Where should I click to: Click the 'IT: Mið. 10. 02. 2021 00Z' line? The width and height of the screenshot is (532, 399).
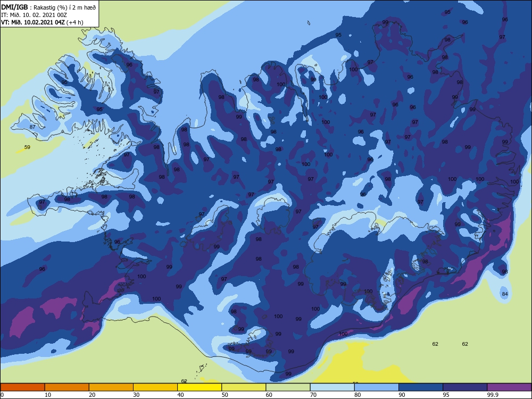point(34,15)
